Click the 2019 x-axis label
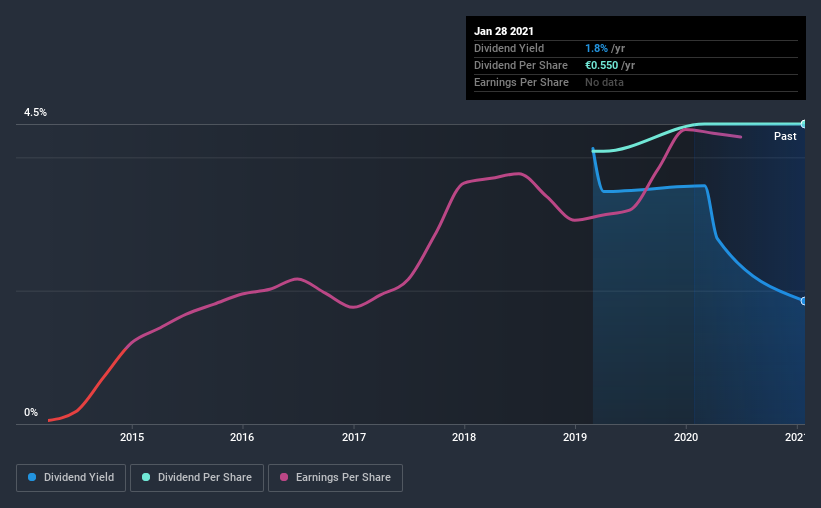 click(x=575, y=437)
